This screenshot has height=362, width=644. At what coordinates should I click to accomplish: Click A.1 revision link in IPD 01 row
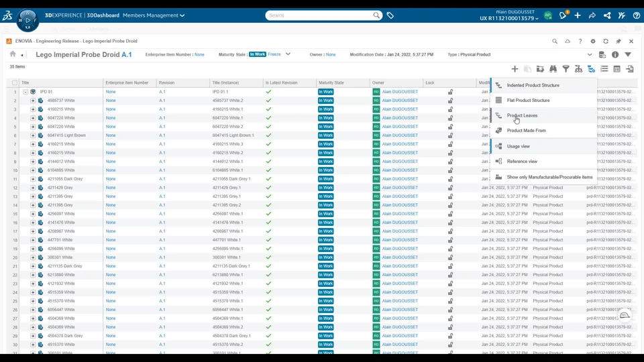tap(162, 92)
